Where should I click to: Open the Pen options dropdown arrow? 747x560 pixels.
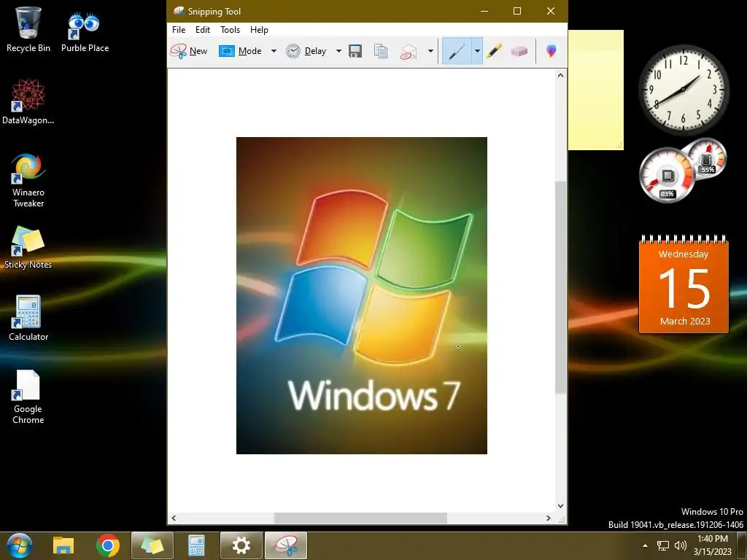(477, 51)
